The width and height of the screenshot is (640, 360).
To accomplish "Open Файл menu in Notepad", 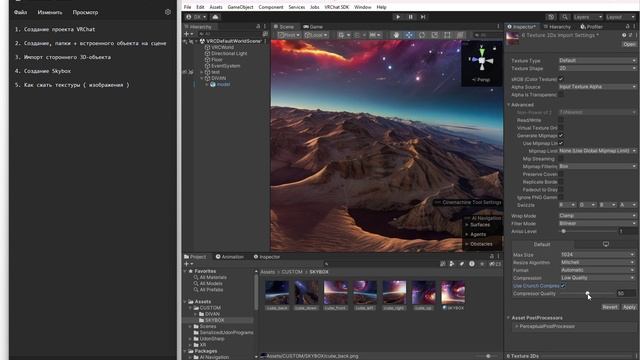I will click(x=20, y=12).
